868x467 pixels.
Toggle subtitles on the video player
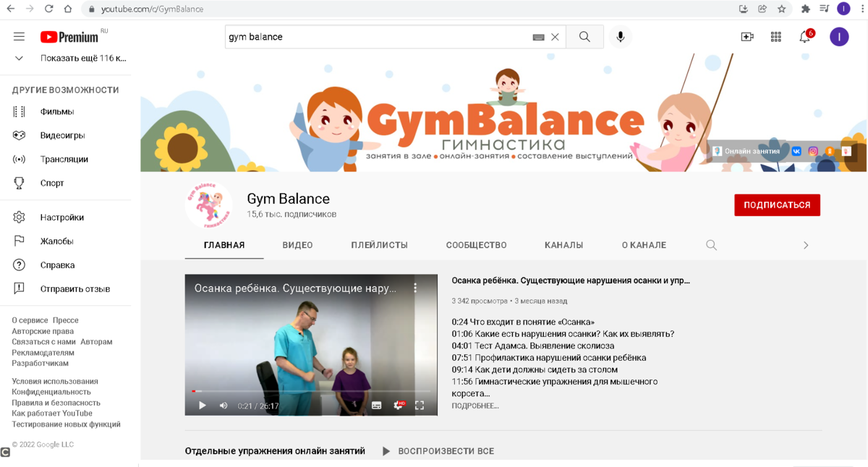coord(377,406)
